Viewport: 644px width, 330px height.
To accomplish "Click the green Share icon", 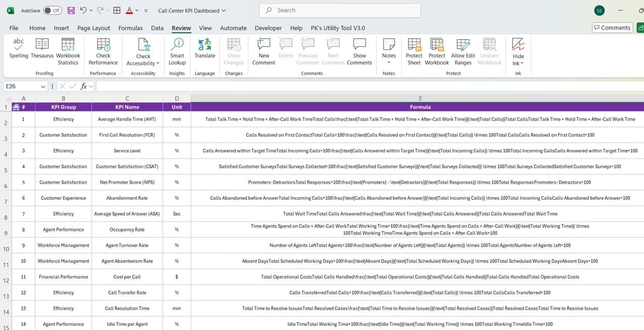I will pos(640,28).
